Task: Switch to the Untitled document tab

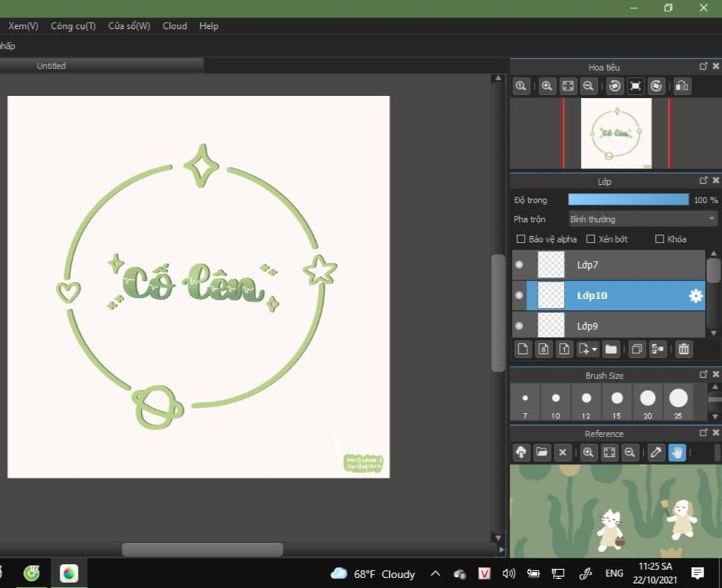Action: point(51,66)
